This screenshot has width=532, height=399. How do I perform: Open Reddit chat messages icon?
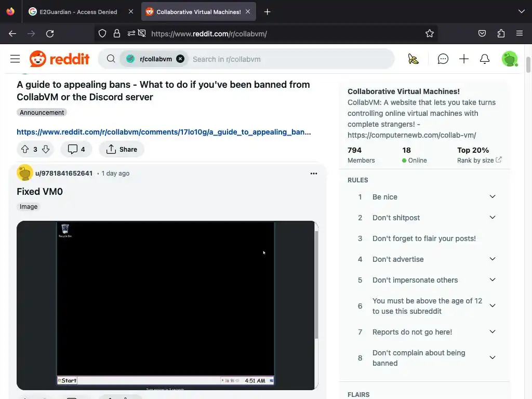(x=443, y=59)
